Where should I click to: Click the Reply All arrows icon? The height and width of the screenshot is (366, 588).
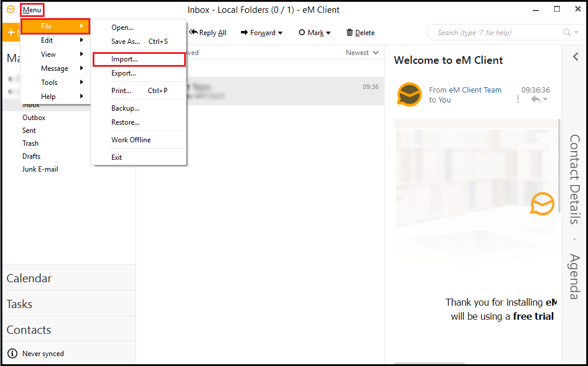(193, 33)
